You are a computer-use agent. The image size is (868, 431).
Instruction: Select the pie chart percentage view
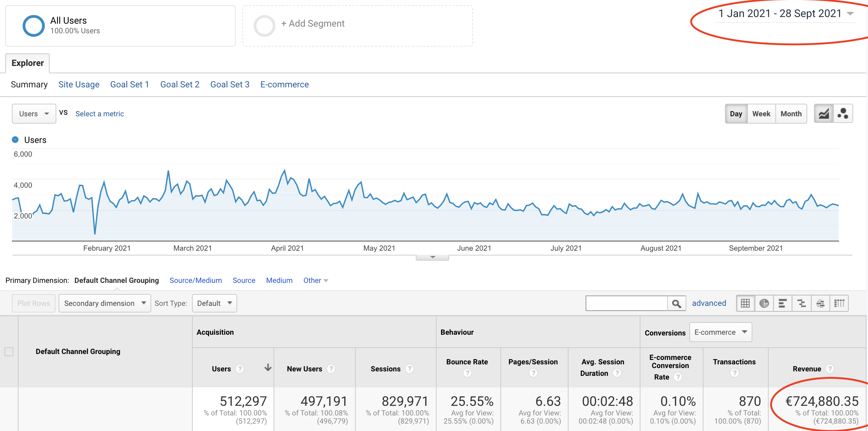[764, 303]
